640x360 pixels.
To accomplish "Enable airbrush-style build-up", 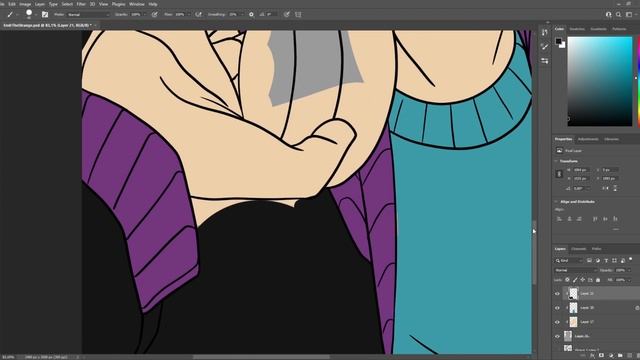I will pos(198,14).
